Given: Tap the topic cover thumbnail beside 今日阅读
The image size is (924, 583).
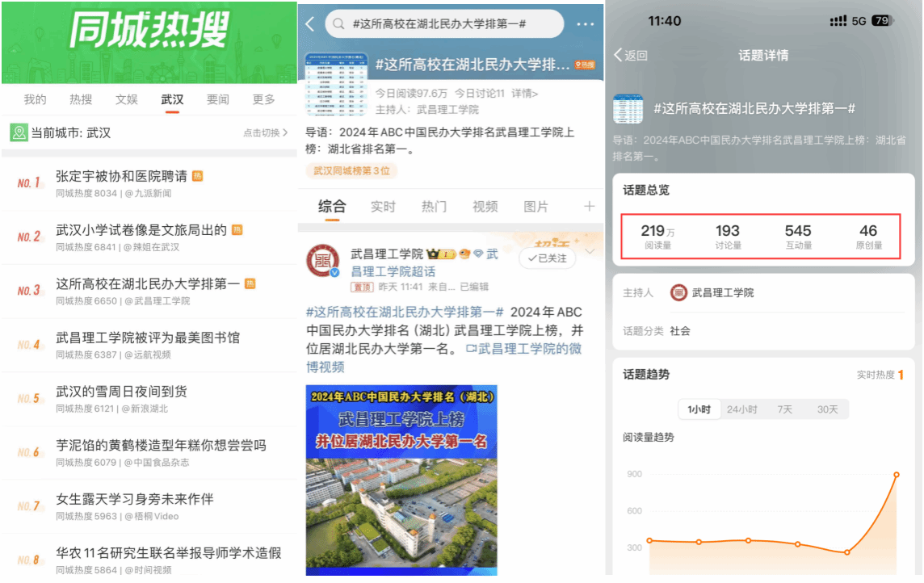Looking at the screenshot, I should [336, 85].
